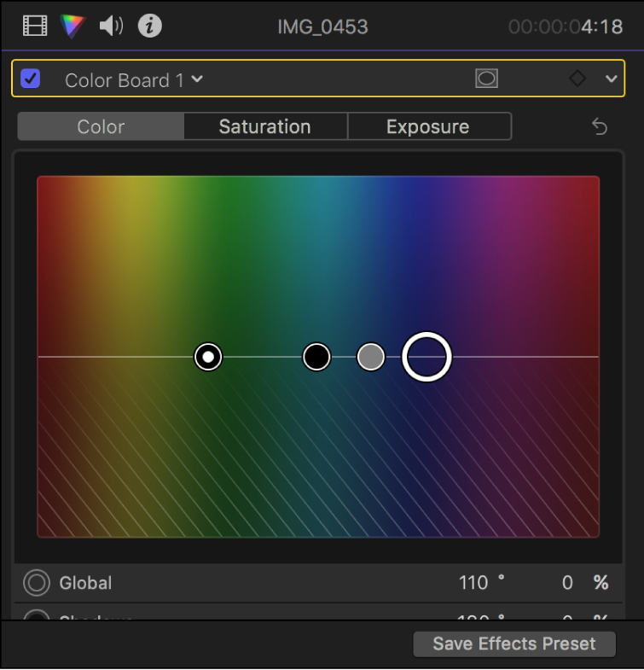
Task: Select the white Highlights color puck
Action: coord(208,357)
